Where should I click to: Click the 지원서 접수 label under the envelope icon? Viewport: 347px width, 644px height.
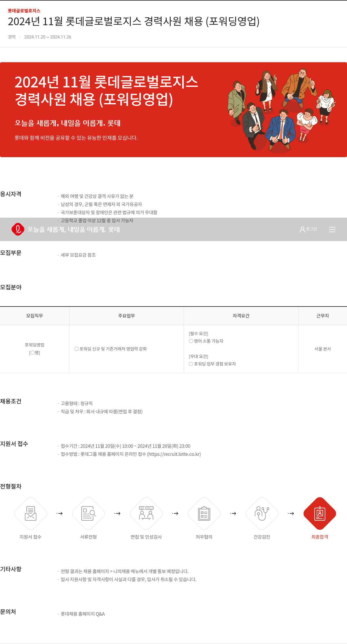31,537
